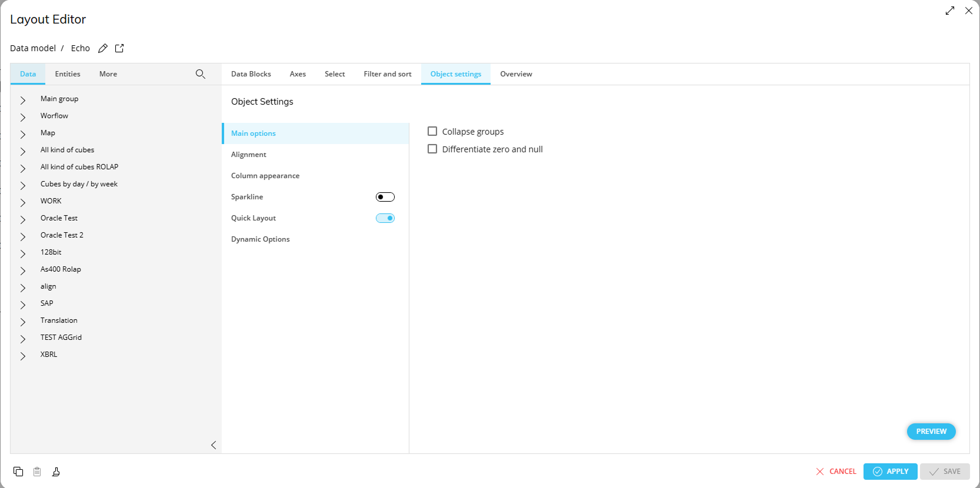Expand the TEST AGGrid node
The height and width of the screenshot is (488, 980).
click(23, 339)
